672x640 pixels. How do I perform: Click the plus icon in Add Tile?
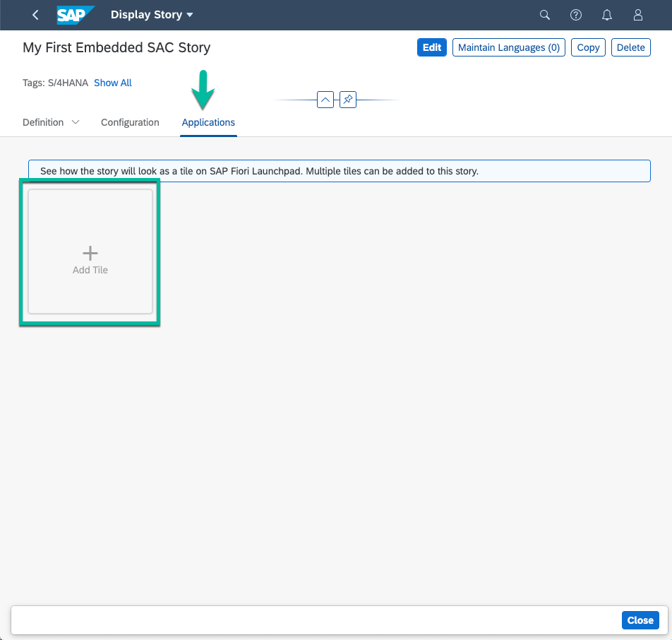(90, 253)
